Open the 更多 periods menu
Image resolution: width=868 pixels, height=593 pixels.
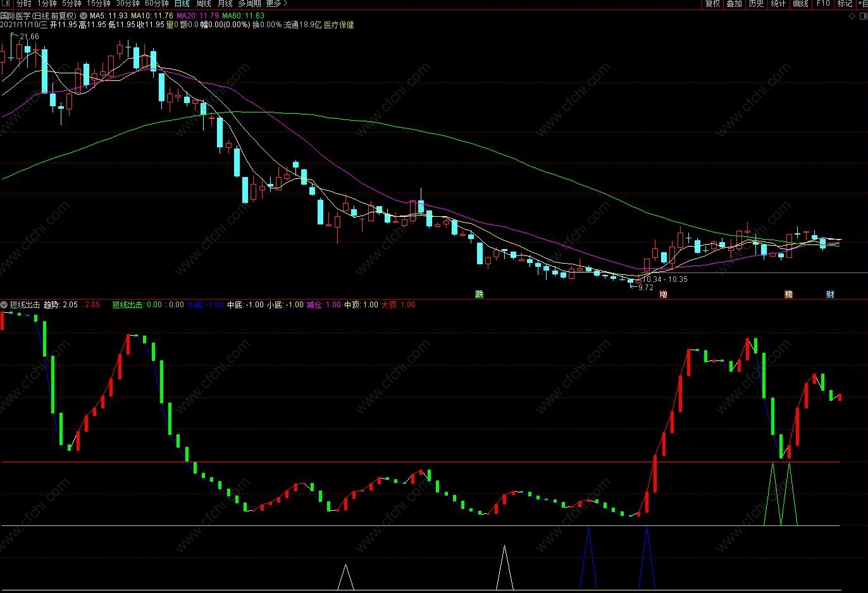coord(276,4)
